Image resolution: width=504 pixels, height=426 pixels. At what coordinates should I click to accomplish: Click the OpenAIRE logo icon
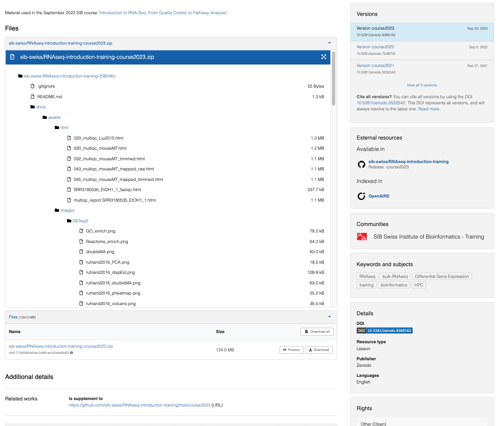(x=361, y=196)
